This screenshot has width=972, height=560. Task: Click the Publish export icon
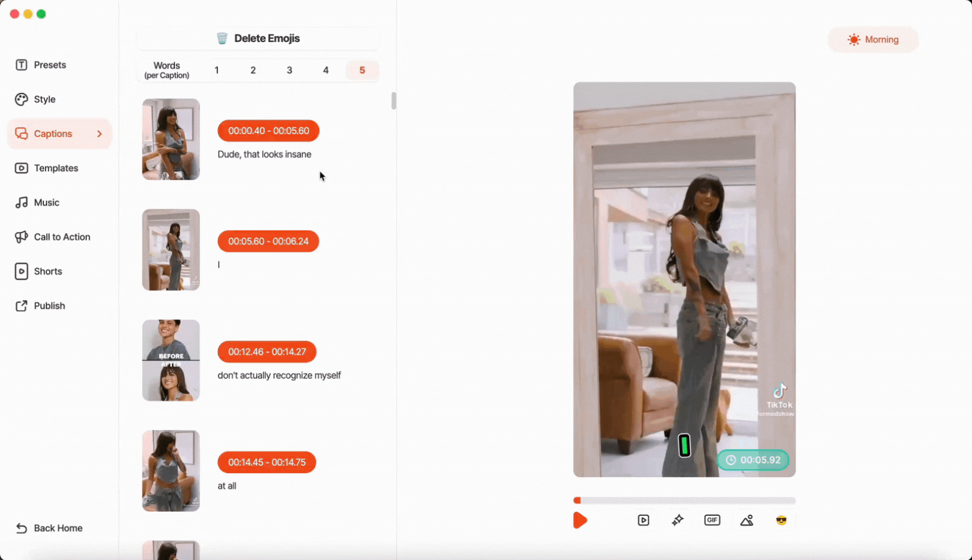(x=21, y=306)
